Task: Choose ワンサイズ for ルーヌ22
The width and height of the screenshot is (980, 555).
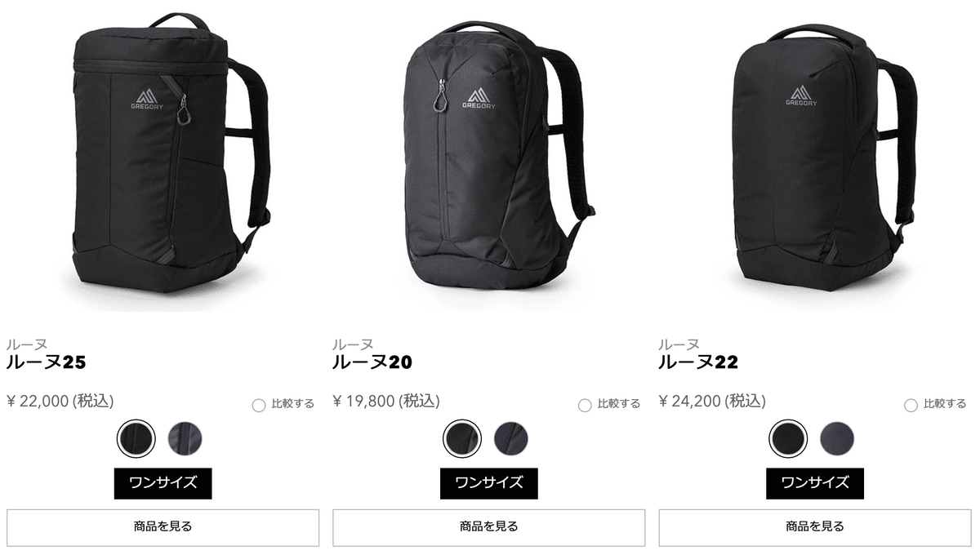Action: 815,483
